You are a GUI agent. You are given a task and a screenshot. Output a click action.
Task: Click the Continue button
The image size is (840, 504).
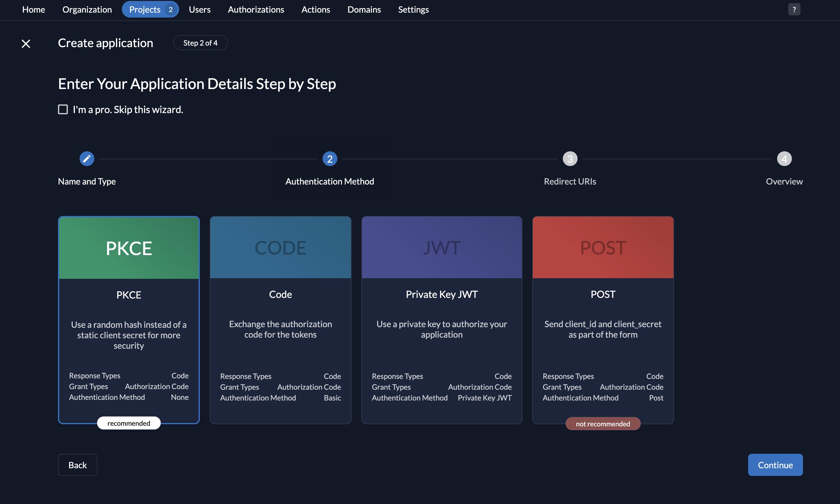click(775, 465)
